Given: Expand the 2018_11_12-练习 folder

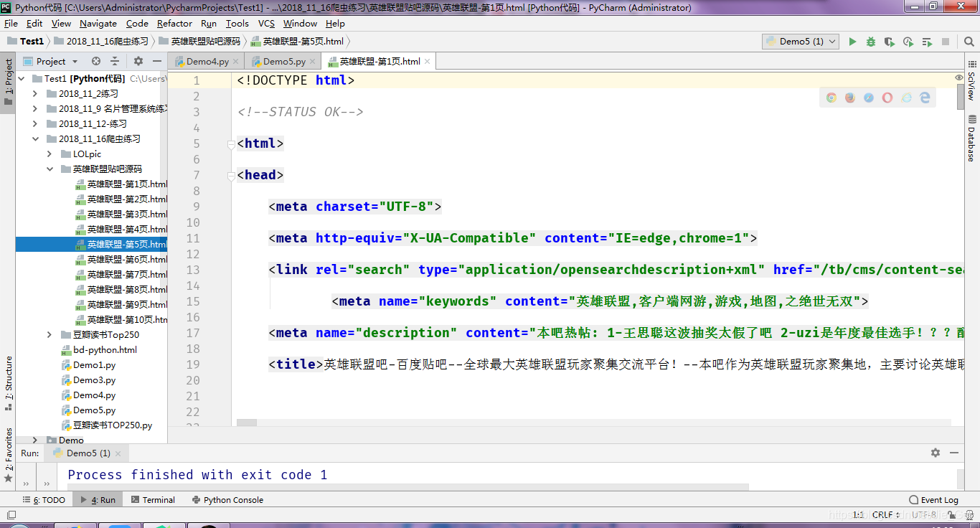Looking at the screenshot, I should pyautogui.click(x=35, y=124).
